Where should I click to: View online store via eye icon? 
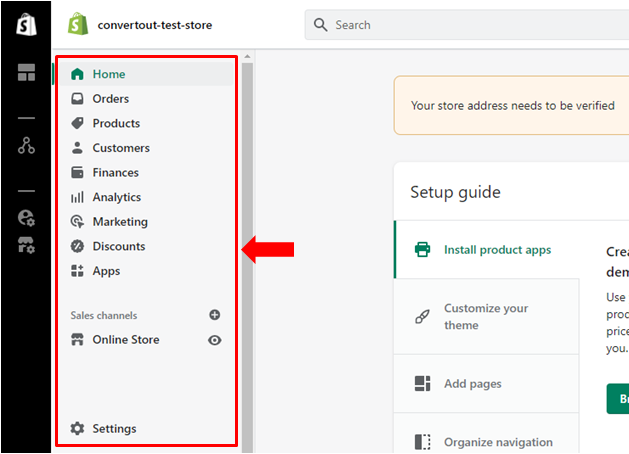[x=215, y=340]
